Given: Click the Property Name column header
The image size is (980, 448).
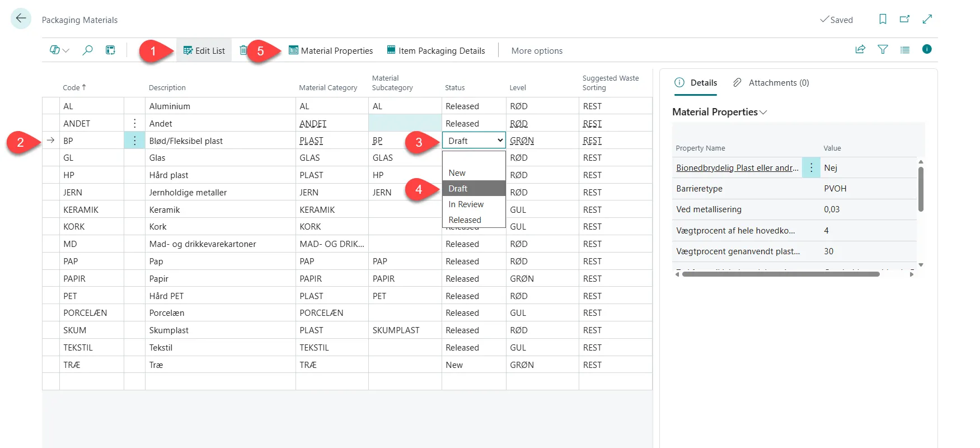Looking at the screenshot, I should point(700,148).
